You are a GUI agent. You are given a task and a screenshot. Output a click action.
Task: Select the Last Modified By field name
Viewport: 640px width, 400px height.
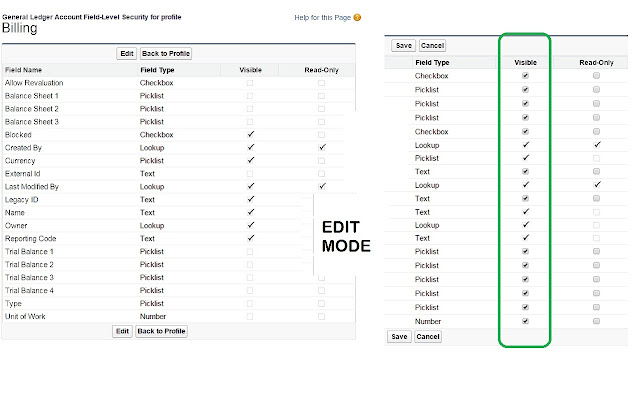click(32, 187)
